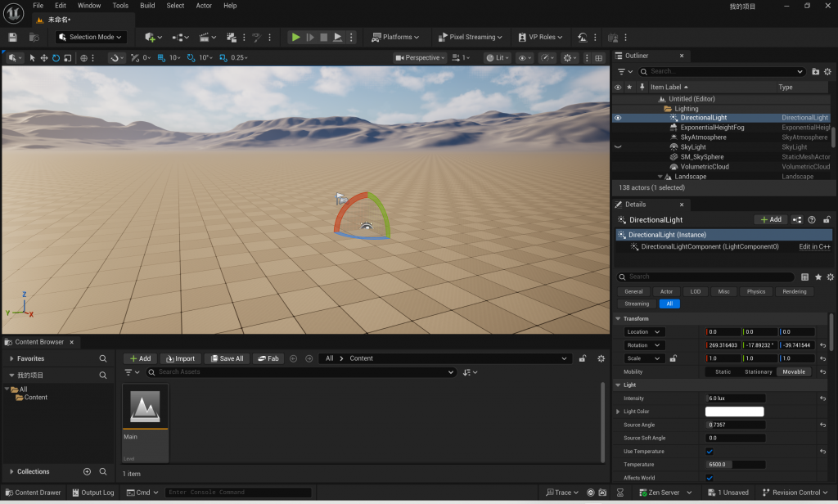Select the Rotate tool in viewport toolbar
Screen dimensions: 838x504
point(56,58)
